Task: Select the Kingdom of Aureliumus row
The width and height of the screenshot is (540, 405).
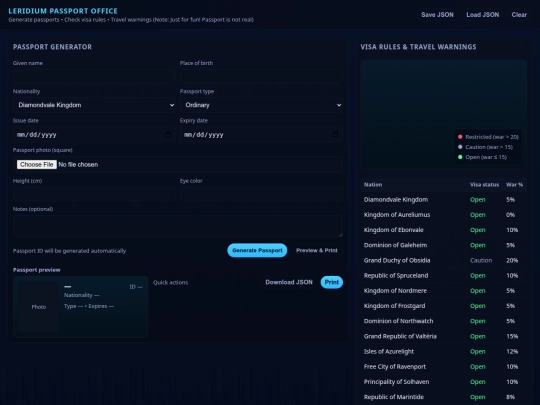Action: [444, 215]
